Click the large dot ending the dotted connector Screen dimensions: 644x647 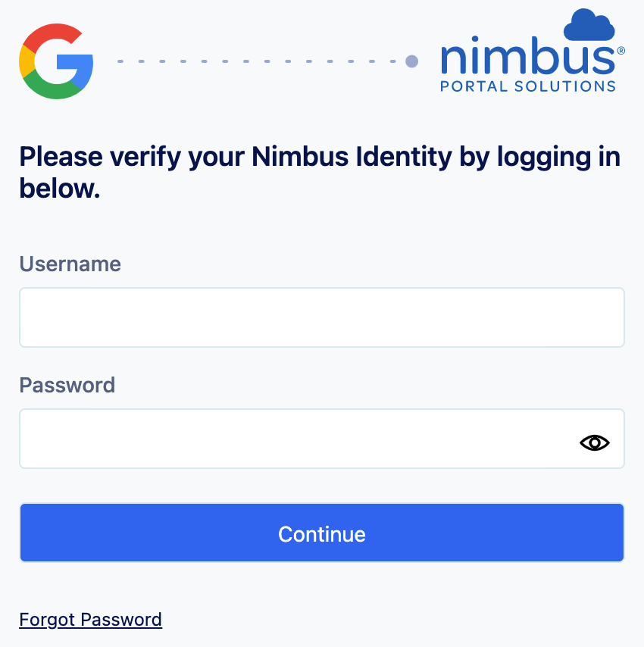[412, 61]
